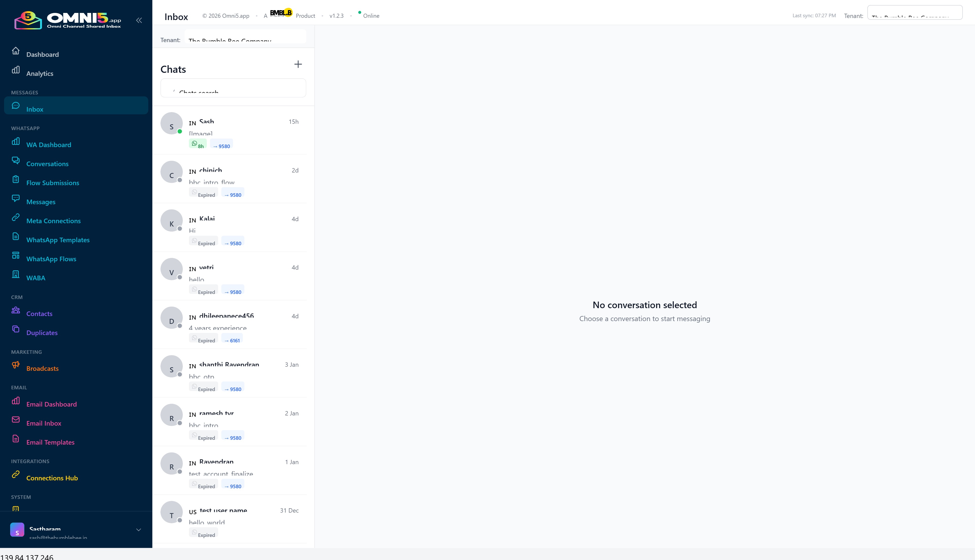
Task: Click the Flow Submissions clipboard icon
Action: 16,179
